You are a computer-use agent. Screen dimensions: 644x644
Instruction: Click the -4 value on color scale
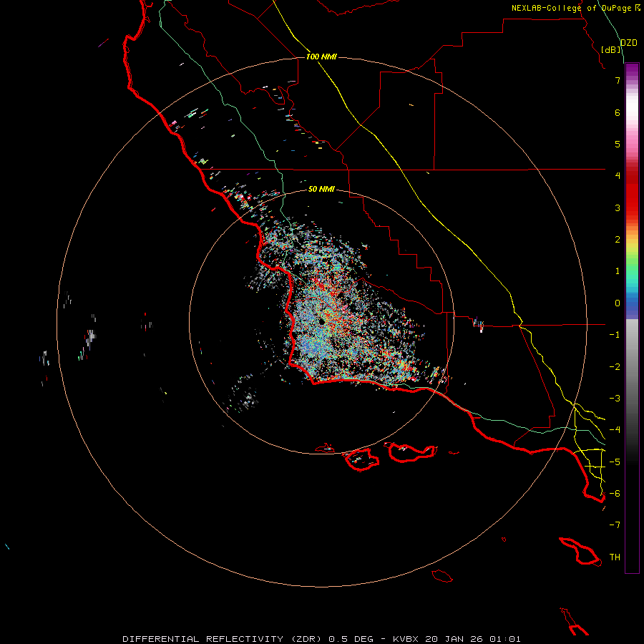(x=615, y=430)
